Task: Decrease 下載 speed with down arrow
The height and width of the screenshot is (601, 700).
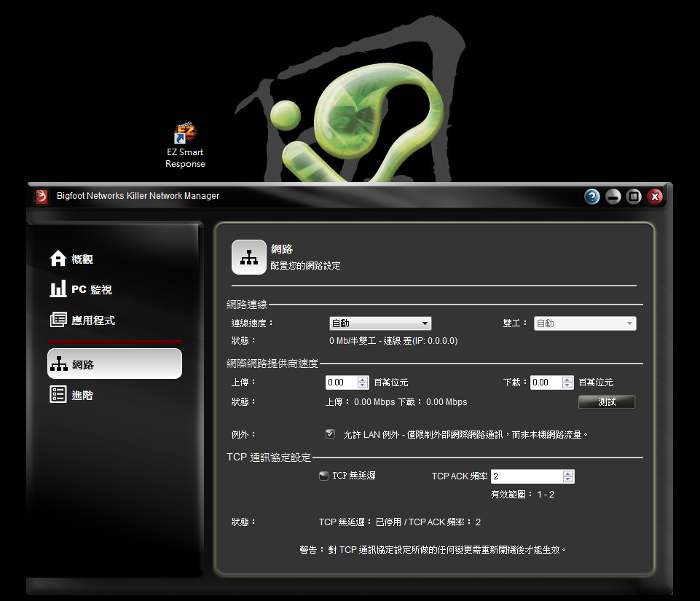Action: pos(567,385)
